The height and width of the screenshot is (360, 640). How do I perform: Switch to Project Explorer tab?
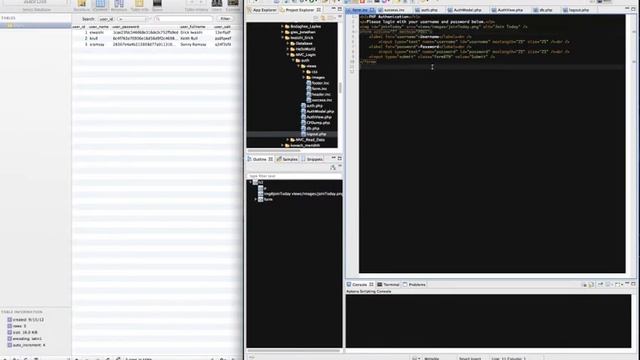[x=300, y=10]
